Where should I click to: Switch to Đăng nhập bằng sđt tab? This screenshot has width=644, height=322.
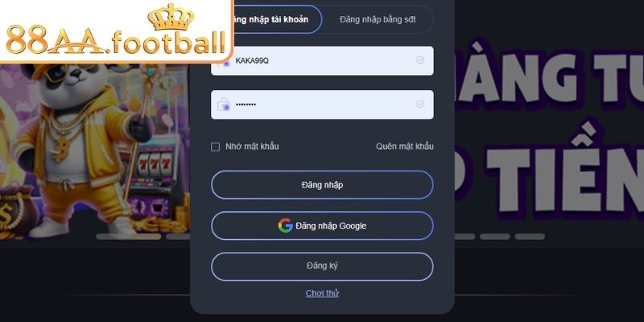[x=378, y=19]
